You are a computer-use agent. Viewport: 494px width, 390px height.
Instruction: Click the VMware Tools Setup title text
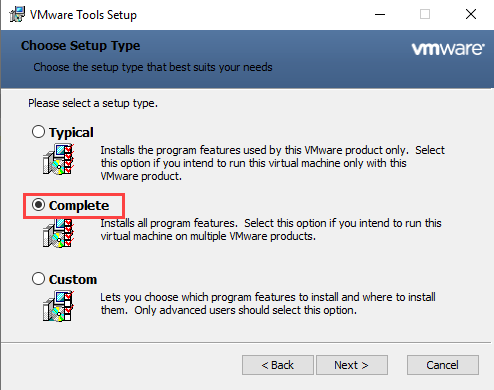click(83, 15)
